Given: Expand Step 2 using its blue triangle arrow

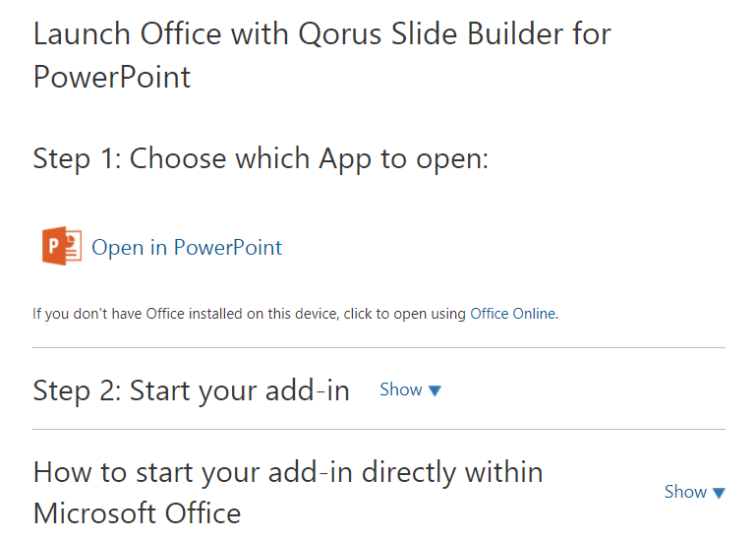Looking at the screenshot, I should pyautogui.click(x=436, y=390).
